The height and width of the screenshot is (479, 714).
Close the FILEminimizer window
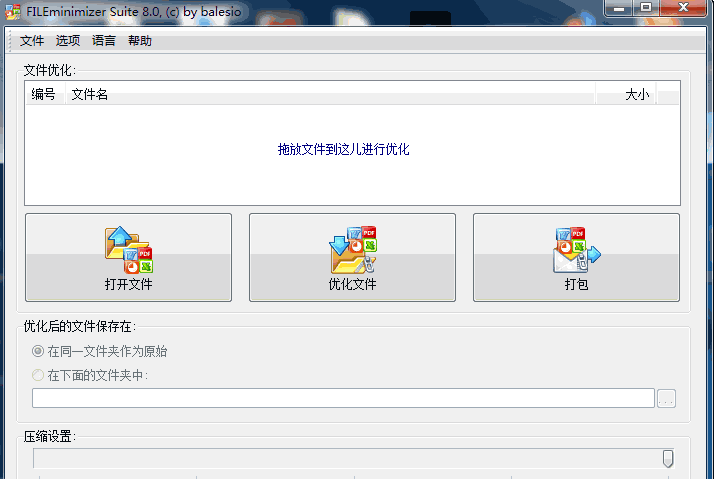click(683, 8)
